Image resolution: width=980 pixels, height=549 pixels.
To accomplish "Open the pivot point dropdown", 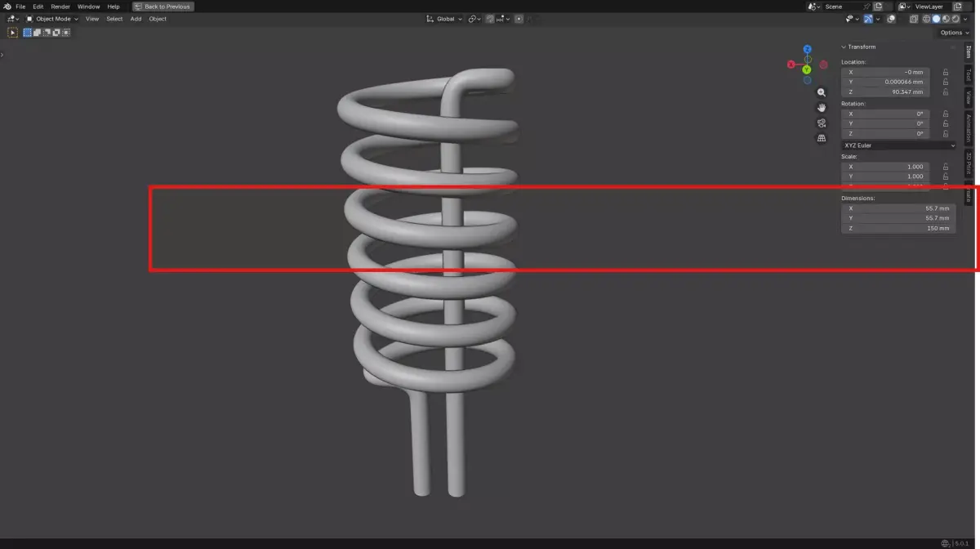I will (x=474, y=19).
